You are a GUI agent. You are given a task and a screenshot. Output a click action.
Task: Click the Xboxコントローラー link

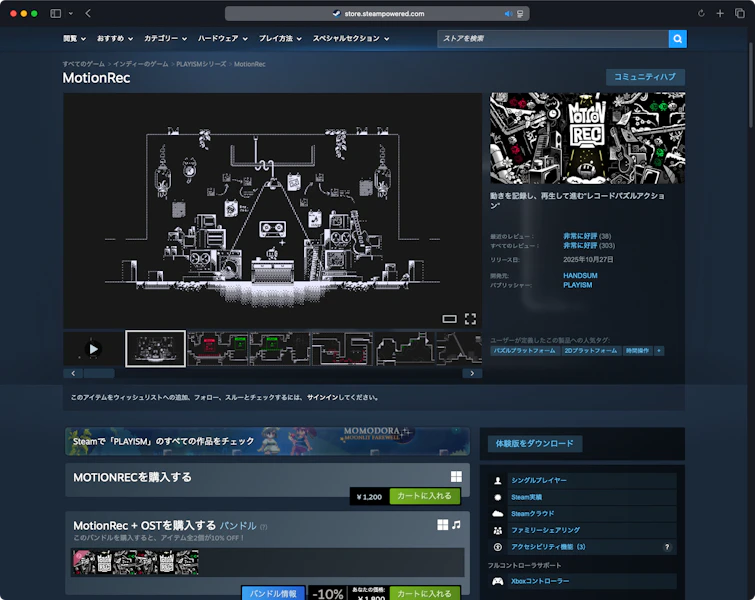click(540, 582)
